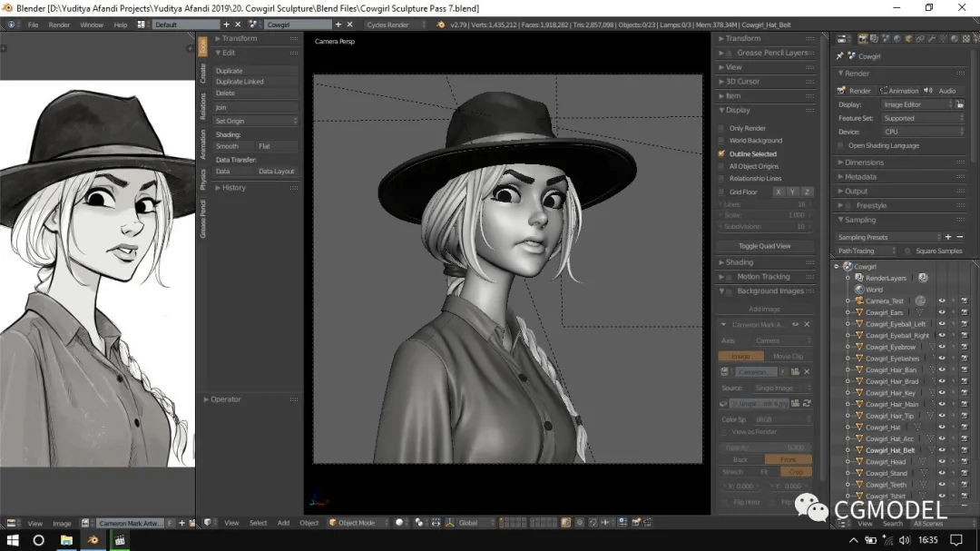The image size is (980, 551).
Task: Click the Duplicate button
Action: pos(255,71)
